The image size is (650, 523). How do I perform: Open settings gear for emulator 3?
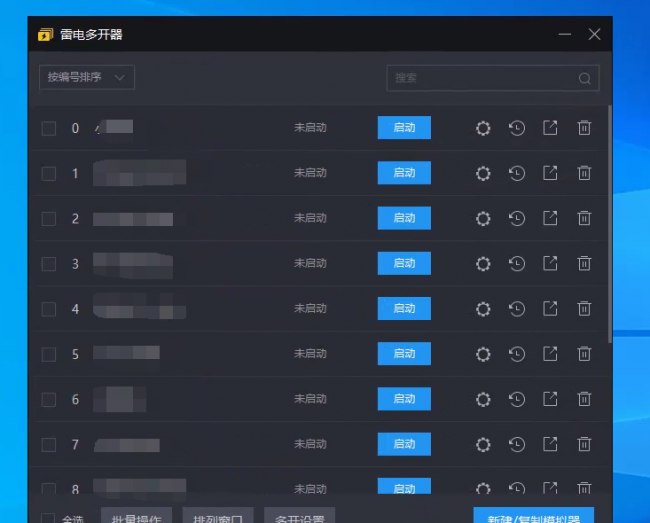pos(483,264)
